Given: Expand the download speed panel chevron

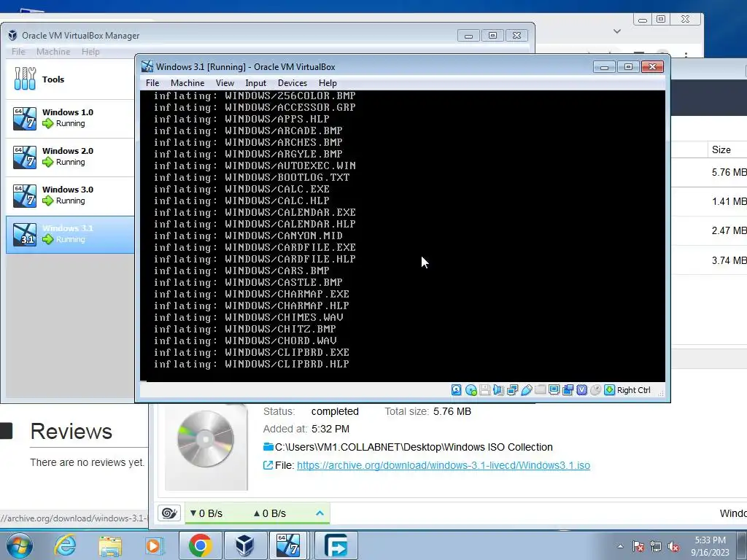Looking at the screenshot, I should tap(320, 513).
